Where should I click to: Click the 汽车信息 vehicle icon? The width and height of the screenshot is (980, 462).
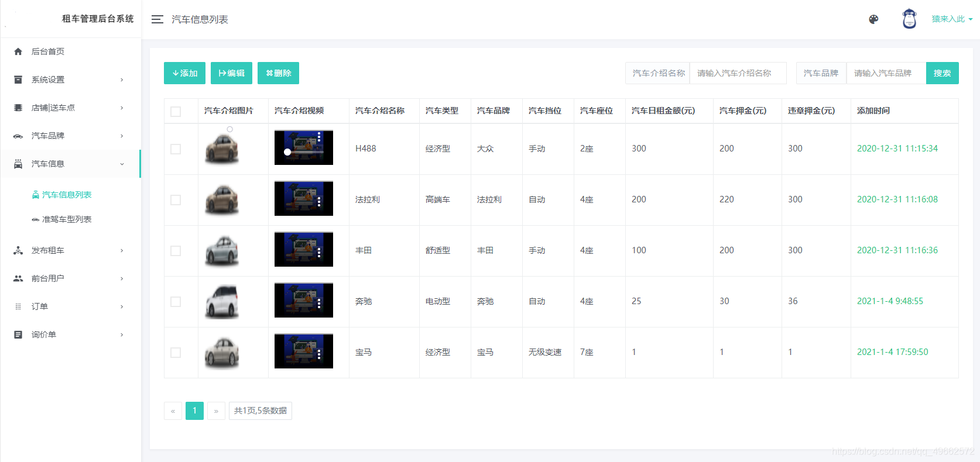pos(18,164)
